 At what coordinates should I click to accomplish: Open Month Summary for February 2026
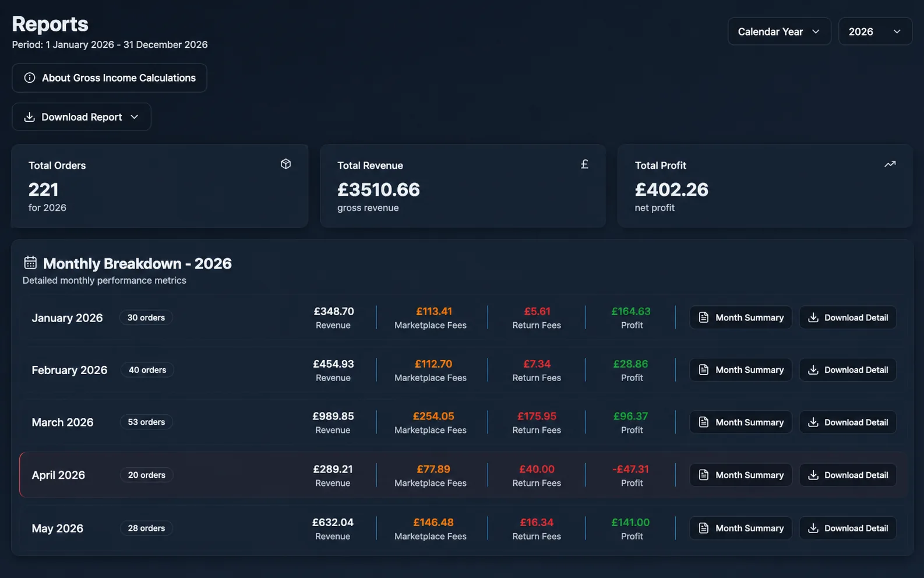[740, 370]
